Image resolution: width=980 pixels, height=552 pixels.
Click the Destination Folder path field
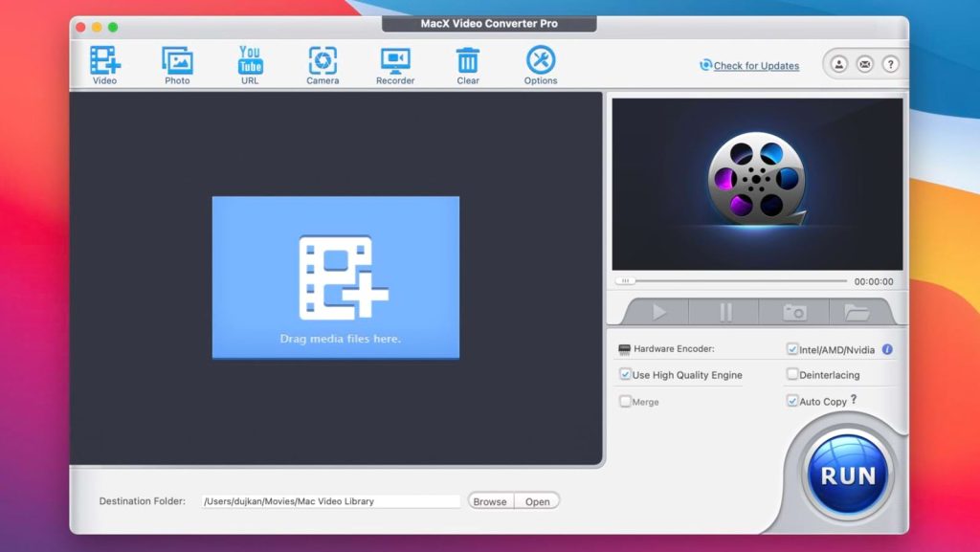(331, 500)
